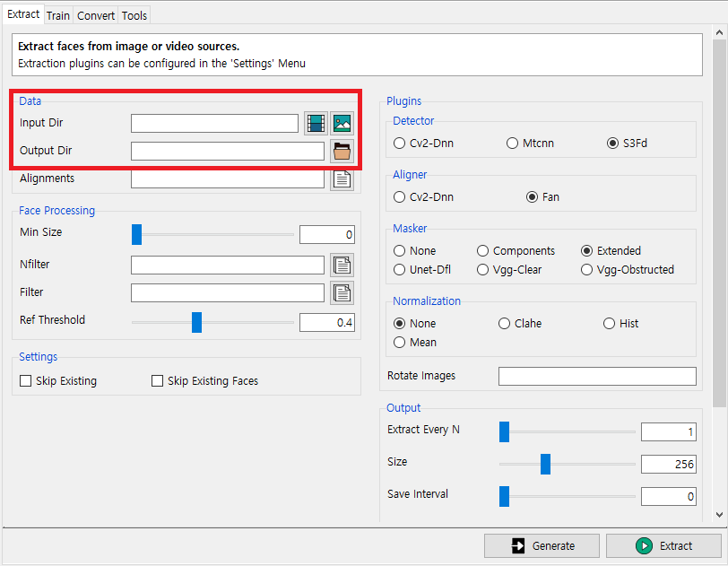Click the Filter multi-file browse icon
The height and width of the screenshot is (566, 728).
(x=342, y=293)
